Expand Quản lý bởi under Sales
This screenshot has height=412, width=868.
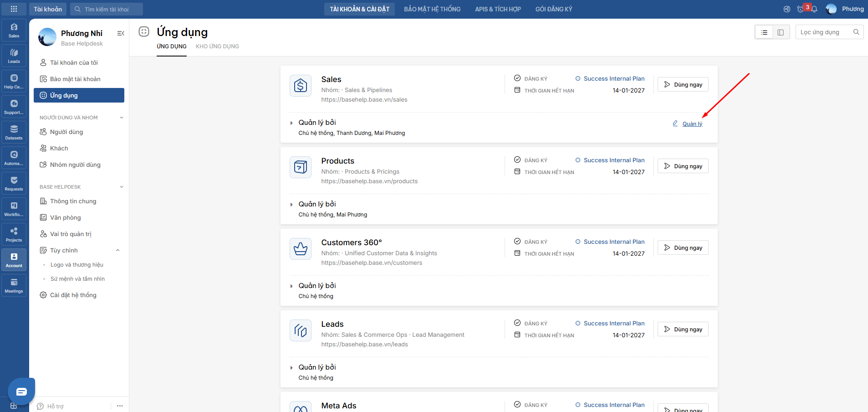point(291,123)
